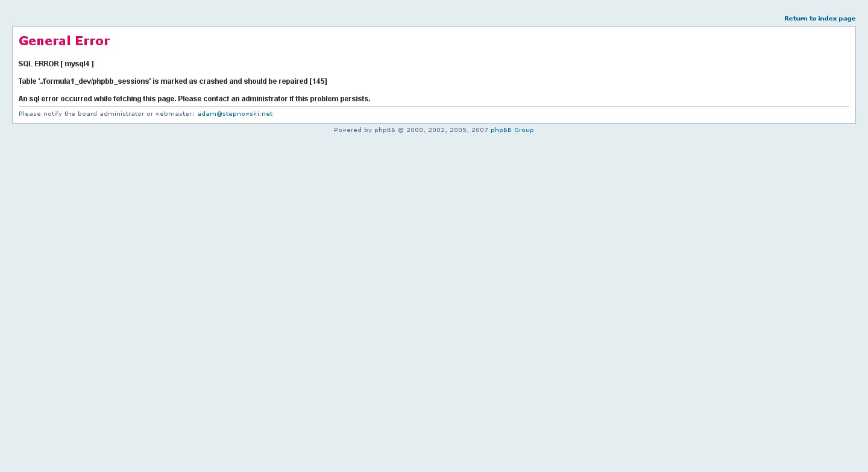The image size is (868, 472).
Task: Click the 'if this problem persists' text
Action: click(330, 99)
